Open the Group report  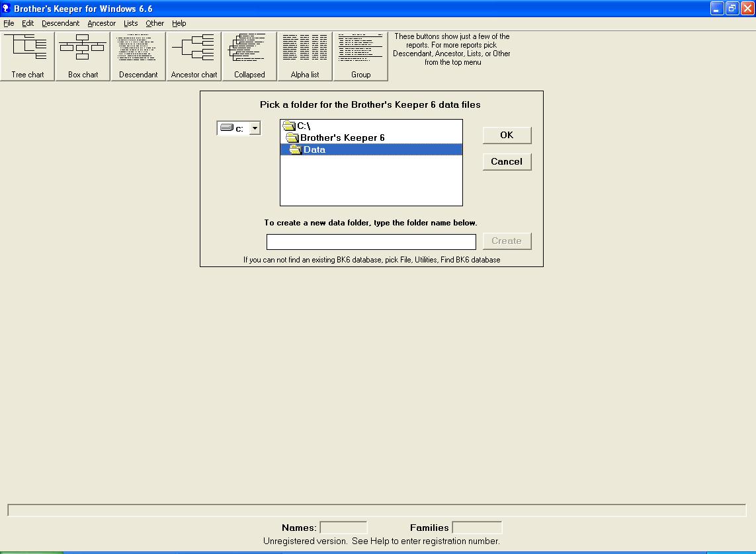(360, 56)
